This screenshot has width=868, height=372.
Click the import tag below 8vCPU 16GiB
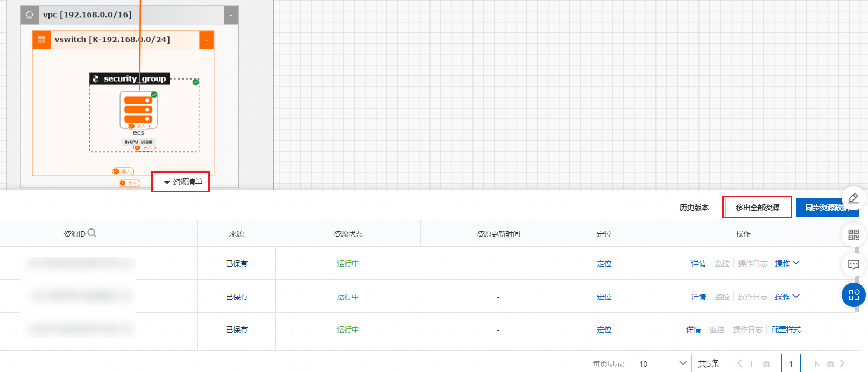[144, 147]
